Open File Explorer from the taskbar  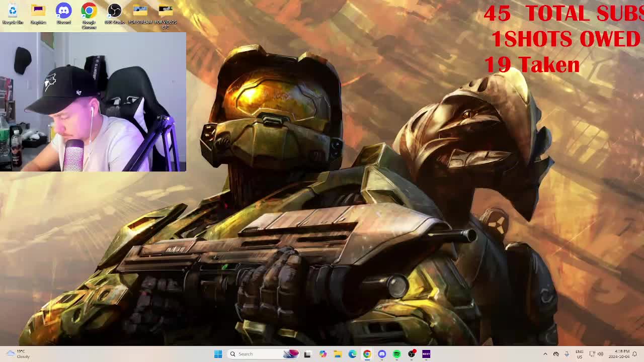(x=338, y=354)
